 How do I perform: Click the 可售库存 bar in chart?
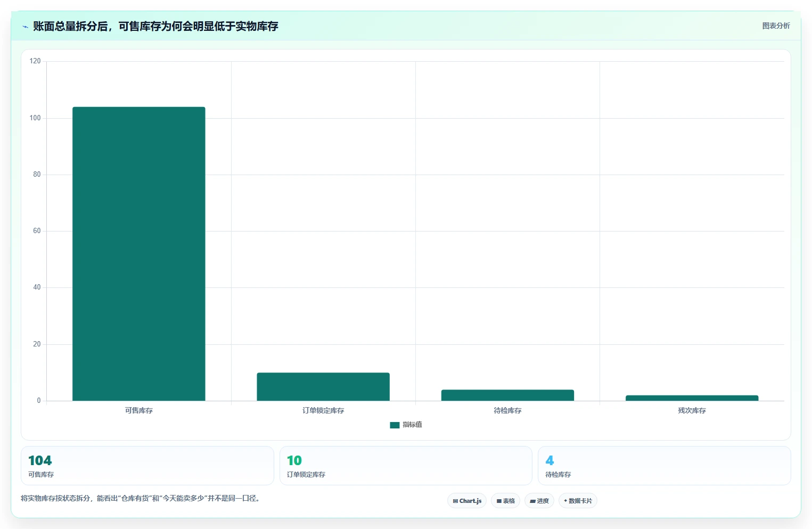click(139, 254)
